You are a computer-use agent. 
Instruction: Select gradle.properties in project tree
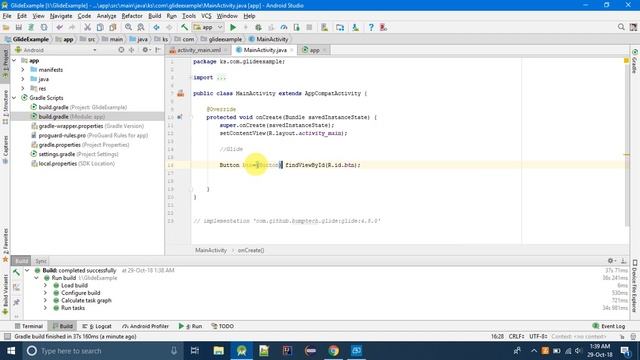point(80,145)
